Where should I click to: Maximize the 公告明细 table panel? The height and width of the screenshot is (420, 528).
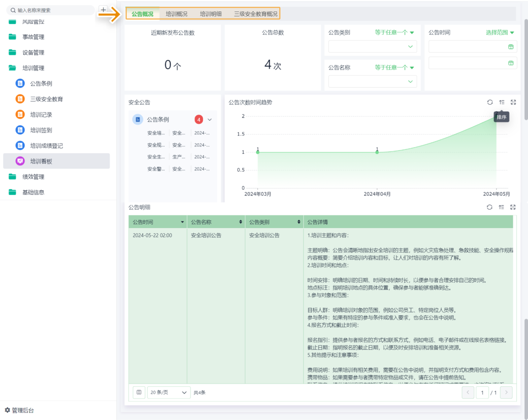pos(513,207)
